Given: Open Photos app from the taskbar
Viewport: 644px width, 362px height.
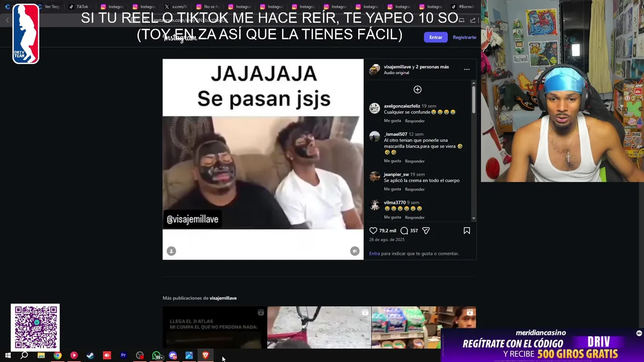Looking at the screenshot, I should click(189, 355).
